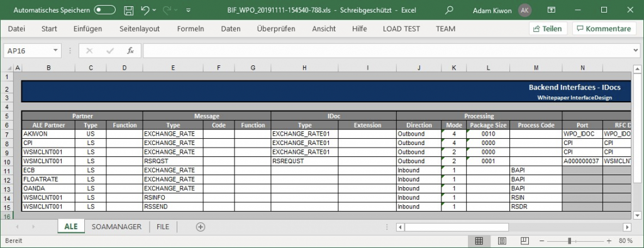Open the Customize Quick Access Toolbar dropdown
This screenshot has width=644, height=248.
(188, 10)
